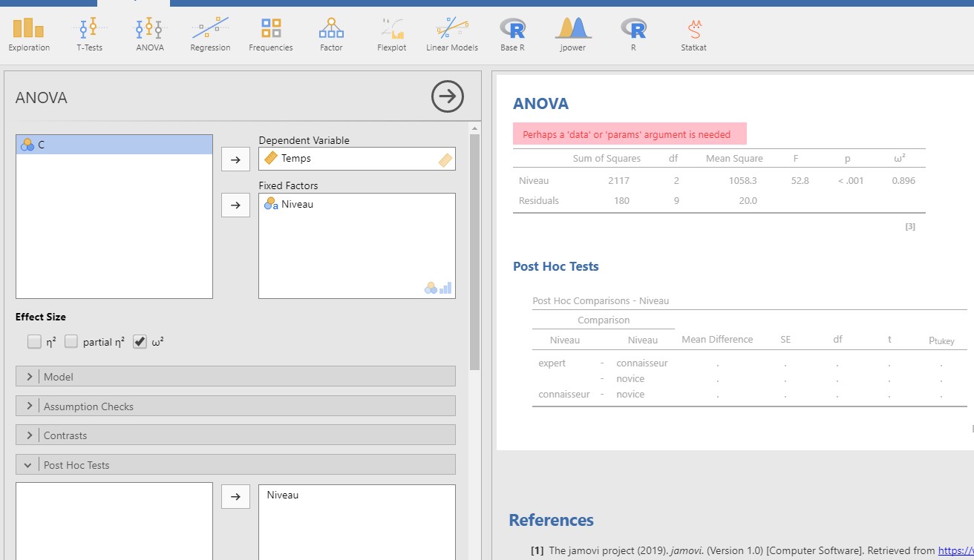Click the red 'data' or 'params' error message

pyautogui.click(x=630, y=134)
